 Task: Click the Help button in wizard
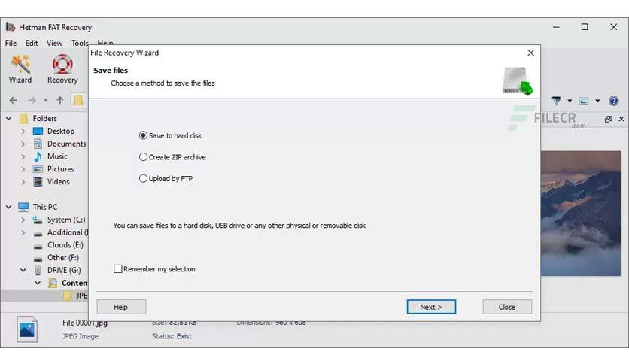coord(121,307)
